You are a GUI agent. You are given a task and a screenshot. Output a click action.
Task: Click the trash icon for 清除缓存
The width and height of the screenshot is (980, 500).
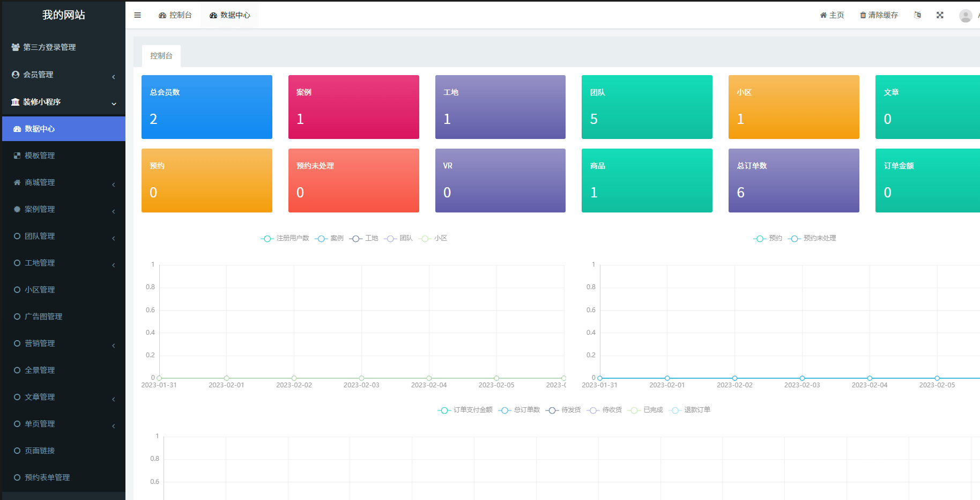coord(863,15)
